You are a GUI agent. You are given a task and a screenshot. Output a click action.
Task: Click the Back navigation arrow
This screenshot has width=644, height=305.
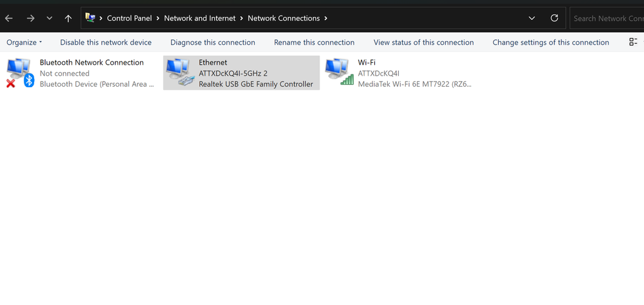pos(9,18)
